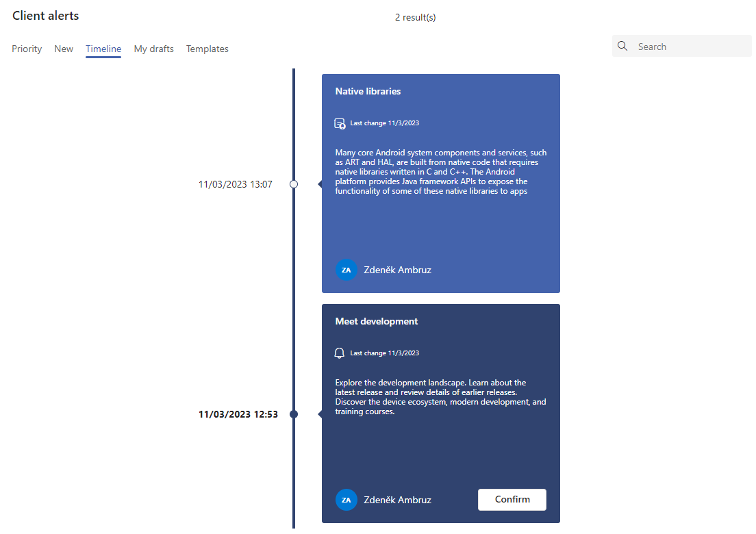
Task: Open the Native libraries card title
Action: 368,91
